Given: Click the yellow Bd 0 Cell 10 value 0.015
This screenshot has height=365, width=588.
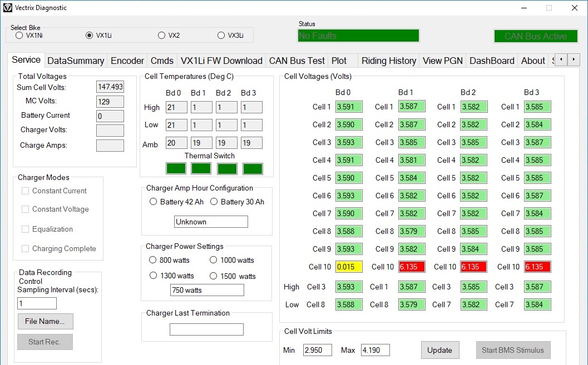Looking at the screenshot, I should point(349,267).
